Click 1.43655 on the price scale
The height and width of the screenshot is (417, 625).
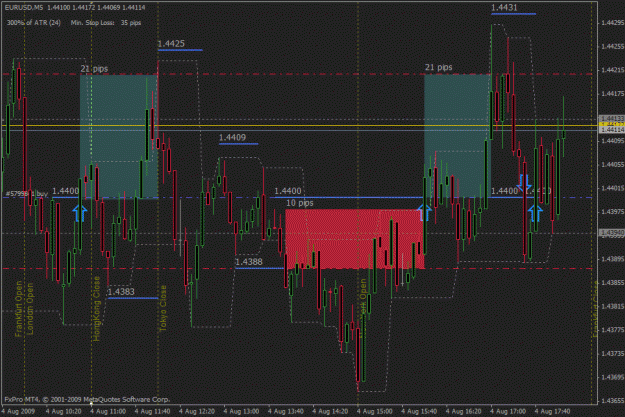[613, 401]
